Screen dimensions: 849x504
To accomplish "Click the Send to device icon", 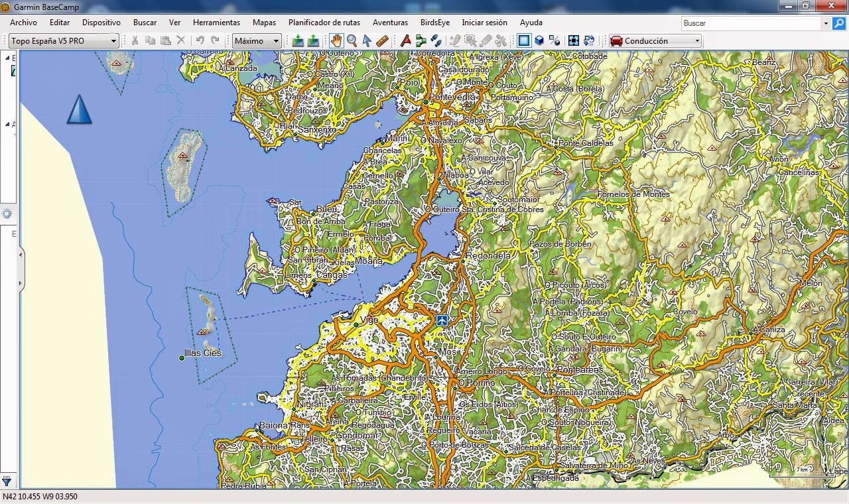I will coord(298,40).
